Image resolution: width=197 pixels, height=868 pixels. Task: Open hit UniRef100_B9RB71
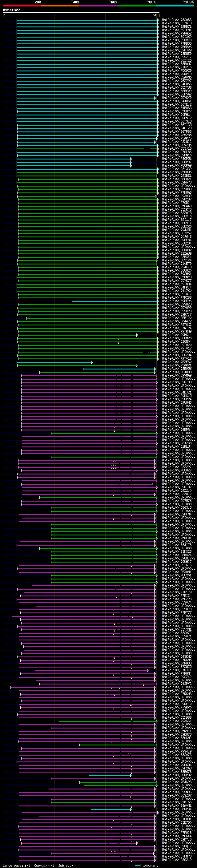coord(177,27)
